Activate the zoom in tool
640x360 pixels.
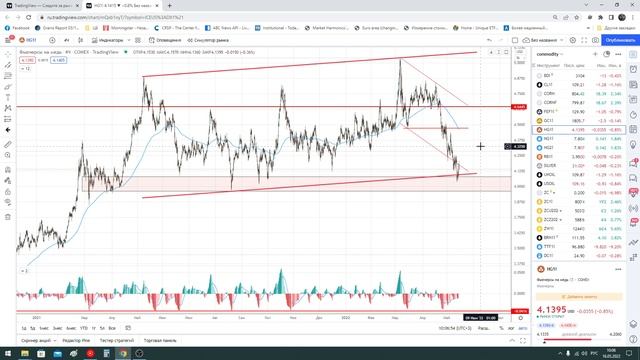(8, 155)
